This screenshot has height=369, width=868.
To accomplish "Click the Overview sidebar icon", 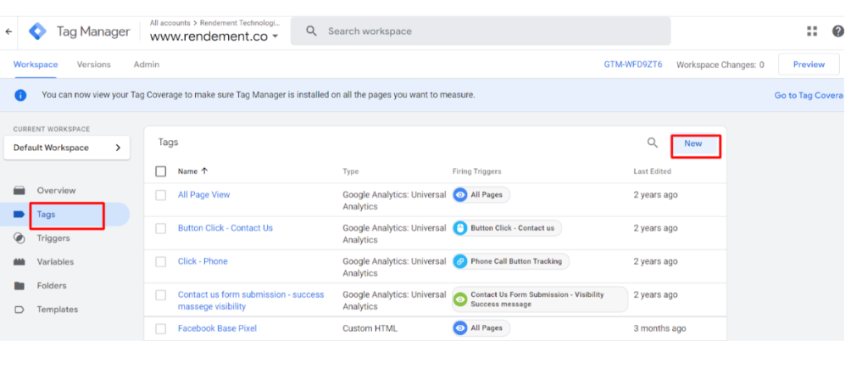I will (19, 191).
